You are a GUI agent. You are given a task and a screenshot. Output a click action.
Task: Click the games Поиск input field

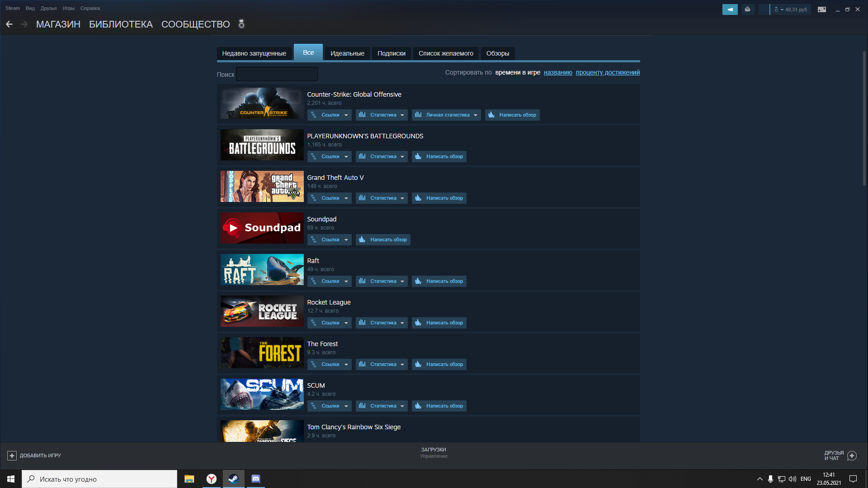pyautogui.click(x=277, y=74)
